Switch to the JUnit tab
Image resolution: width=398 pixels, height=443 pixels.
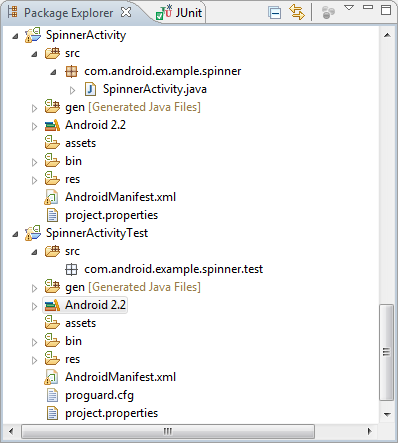pyautogui.click(x=179, y=13)
